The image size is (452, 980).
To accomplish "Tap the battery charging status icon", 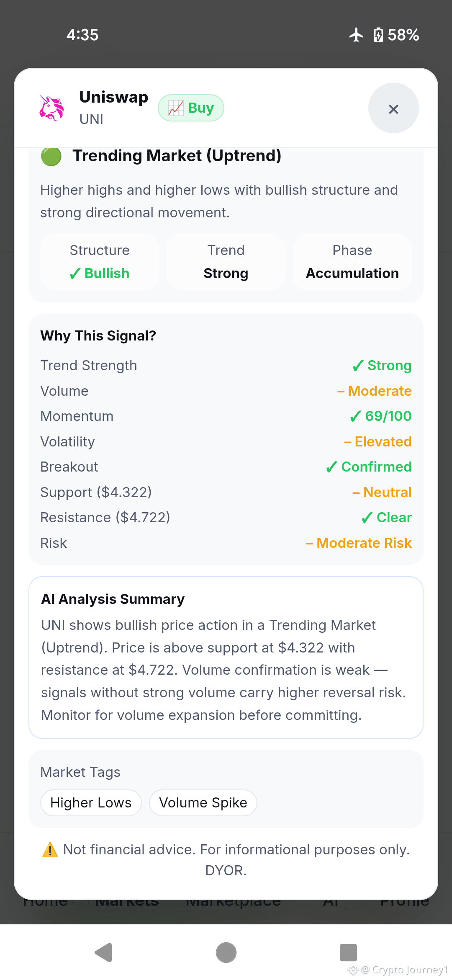I will coord(378,35).
